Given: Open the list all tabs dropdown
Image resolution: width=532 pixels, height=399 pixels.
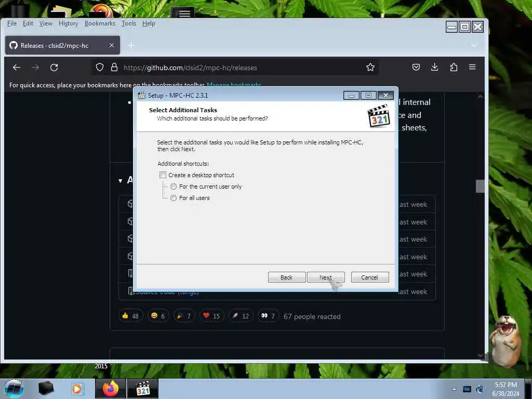Looking at the screenshot, I should pyautogui.click(x=474, y=45).
